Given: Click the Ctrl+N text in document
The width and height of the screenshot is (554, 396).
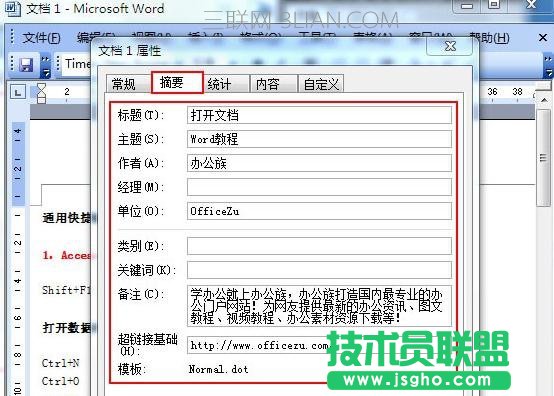Looking at the screenshot, I should (60, 363).
